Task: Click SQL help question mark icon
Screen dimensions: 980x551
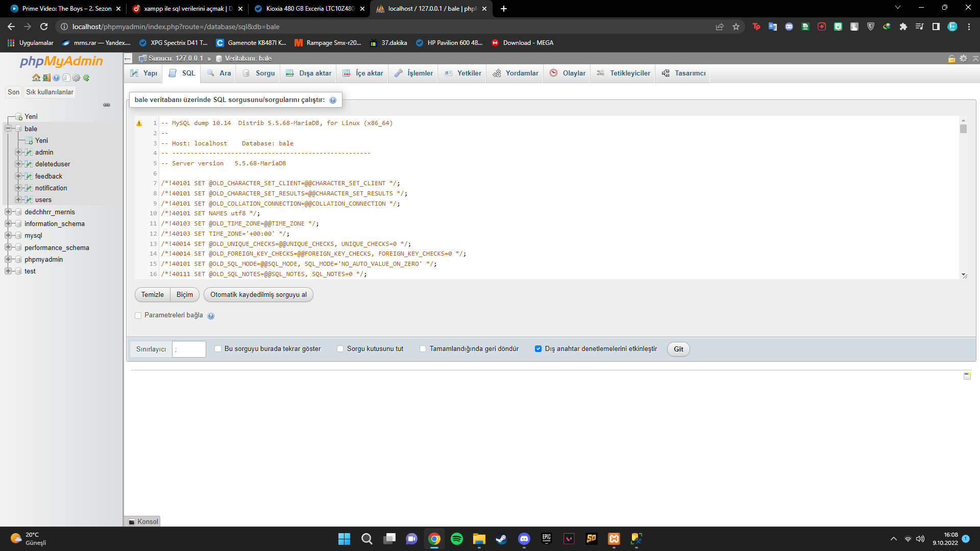Action: tap(333, 101)
